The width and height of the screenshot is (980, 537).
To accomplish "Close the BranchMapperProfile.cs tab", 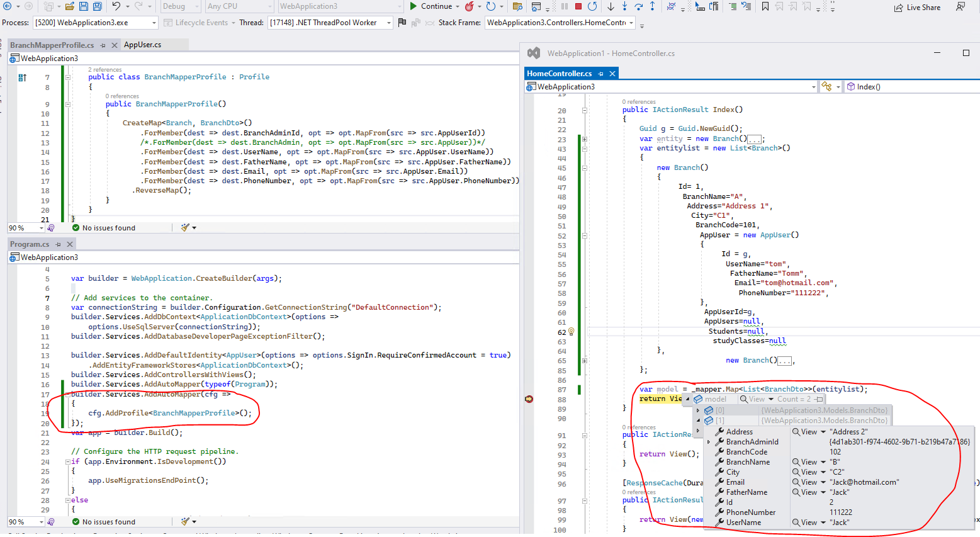I will point(114,45).
